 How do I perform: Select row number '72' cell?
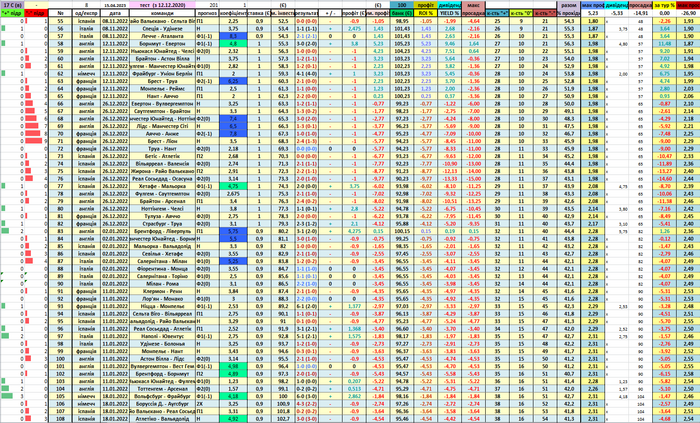[x=60, y=149]
